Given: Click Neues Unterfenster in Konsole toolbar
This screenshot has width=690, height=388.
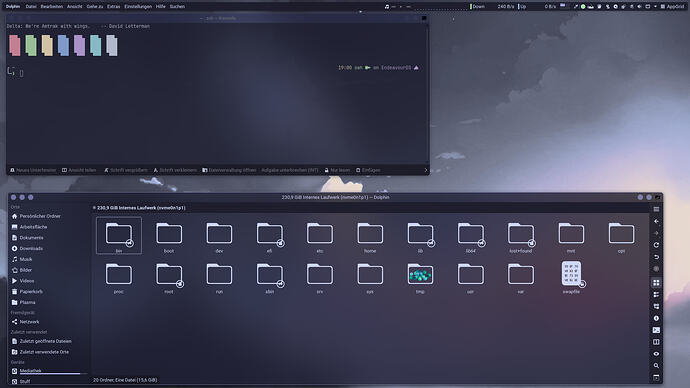Looking at the screenshot, I should click(x=33, y=170).
